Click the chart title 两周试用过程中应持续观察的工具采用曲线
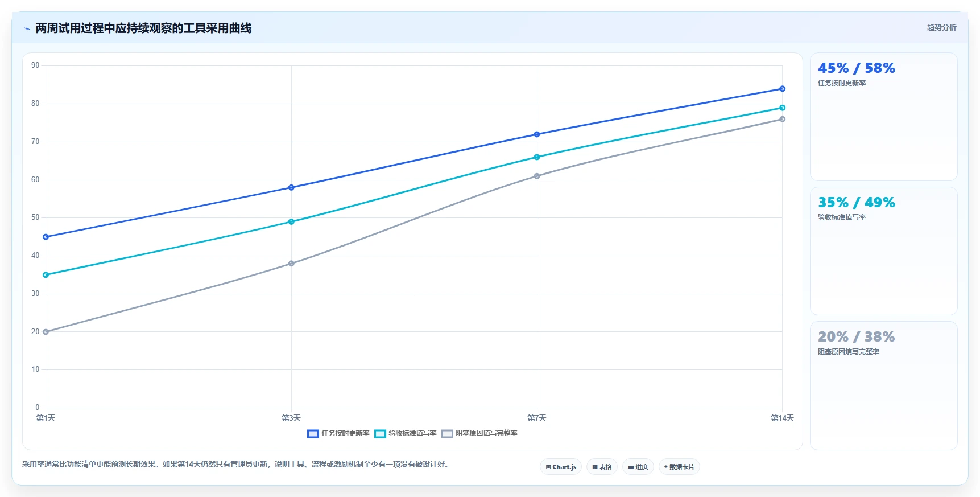 click(143, 28)
